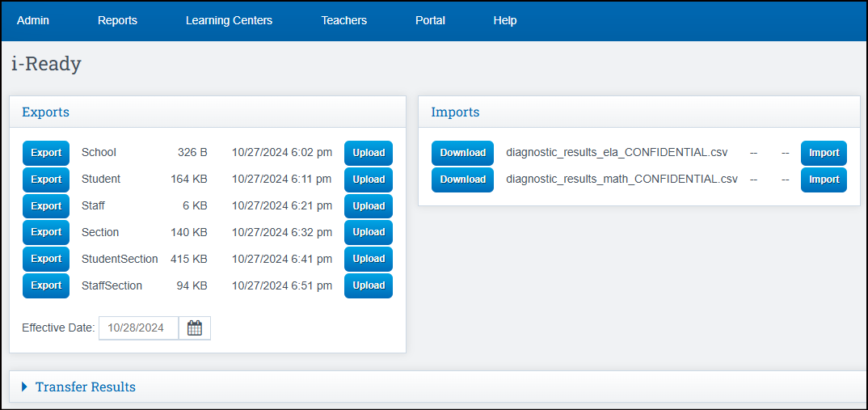Open the Teachers menu

click(x=343, y=20)
